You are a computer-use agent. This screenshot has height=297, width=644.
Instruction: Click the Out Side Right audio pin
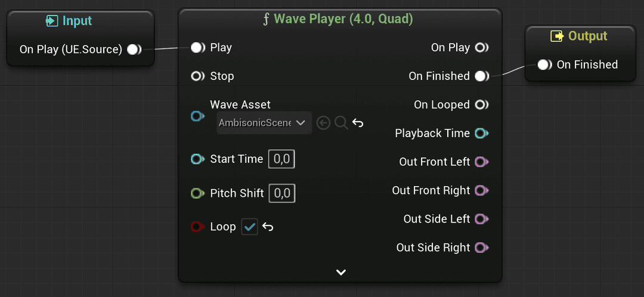coord(482,248)
